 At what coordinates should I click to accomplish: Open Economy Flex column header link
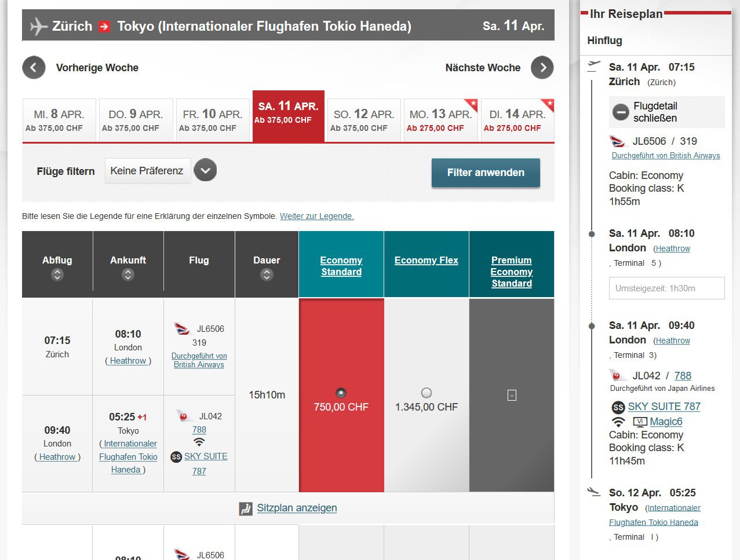(x=426, y=261)
